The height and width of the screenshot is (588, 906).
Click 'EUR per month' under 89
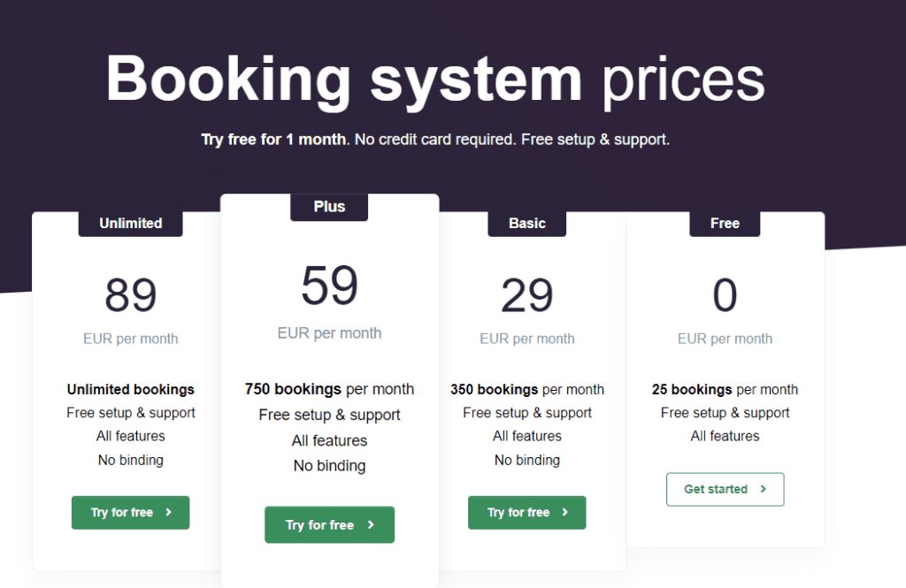click(x=131, y=339)
